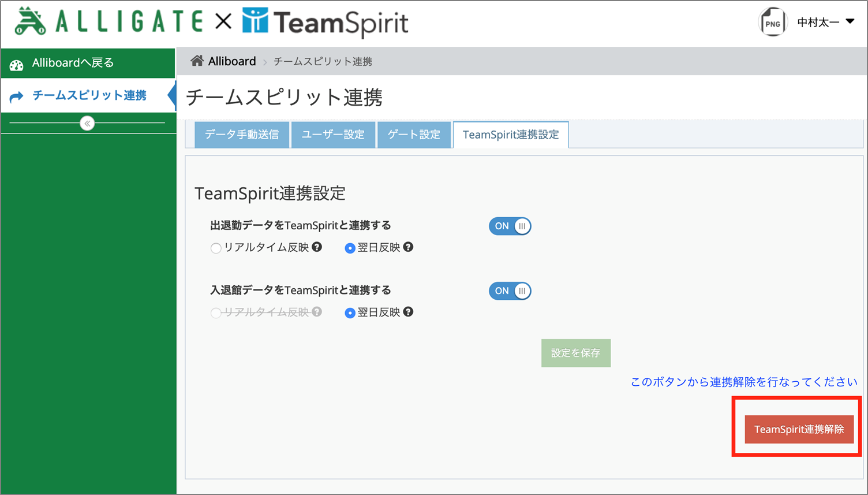Click help icon next to 入退館 リアルタイム反映

[317, 311]
